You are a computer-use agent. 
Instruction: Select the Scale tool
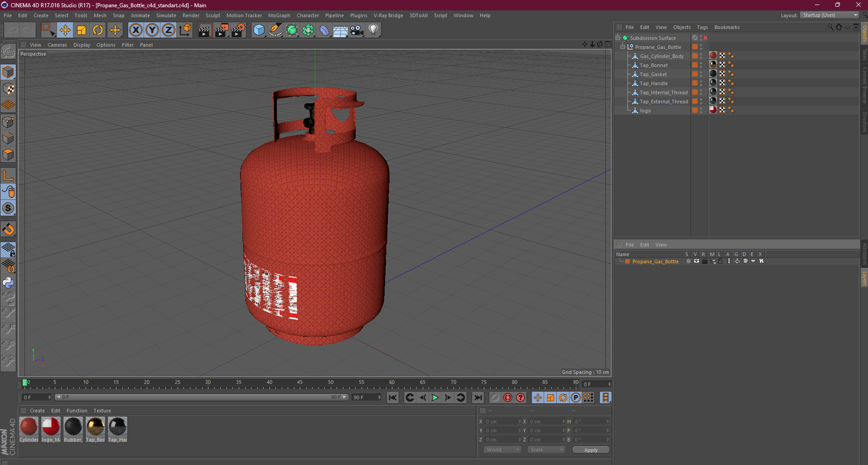82,30
